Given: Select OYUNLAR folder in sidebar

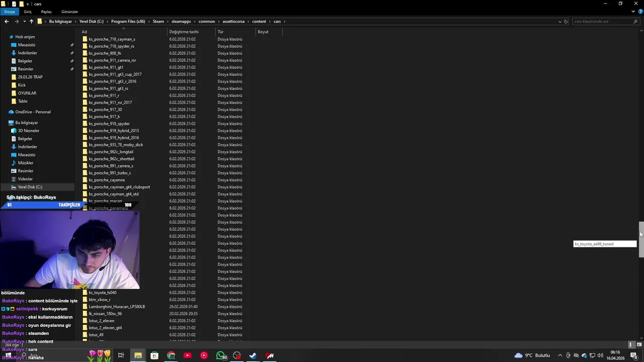Looking at the screenshot, I should pos(27,93).
